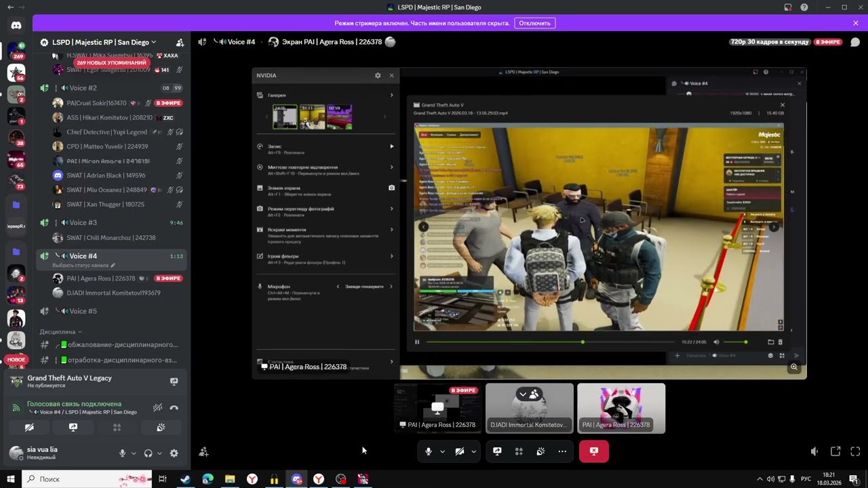Open Windows Start menu
Viewport: 868px width, 488px height.
coord(11,479)
